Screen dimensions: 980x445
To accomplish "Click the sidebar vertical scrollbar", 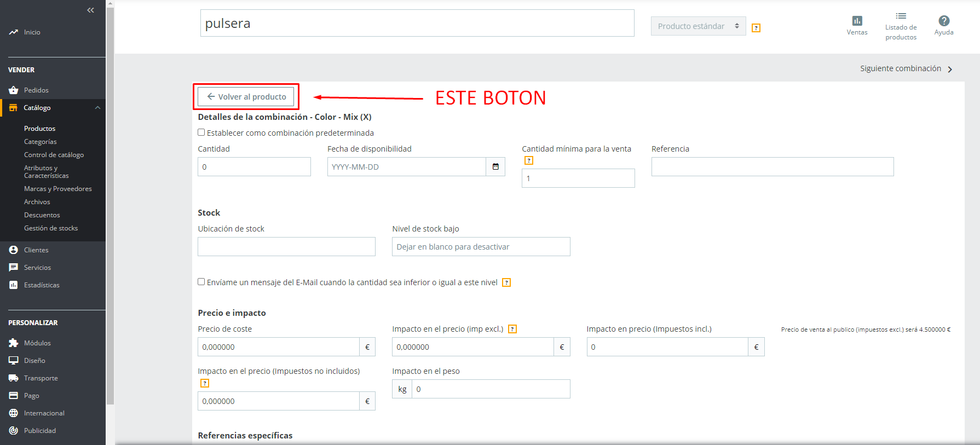I will click(110, 205).
